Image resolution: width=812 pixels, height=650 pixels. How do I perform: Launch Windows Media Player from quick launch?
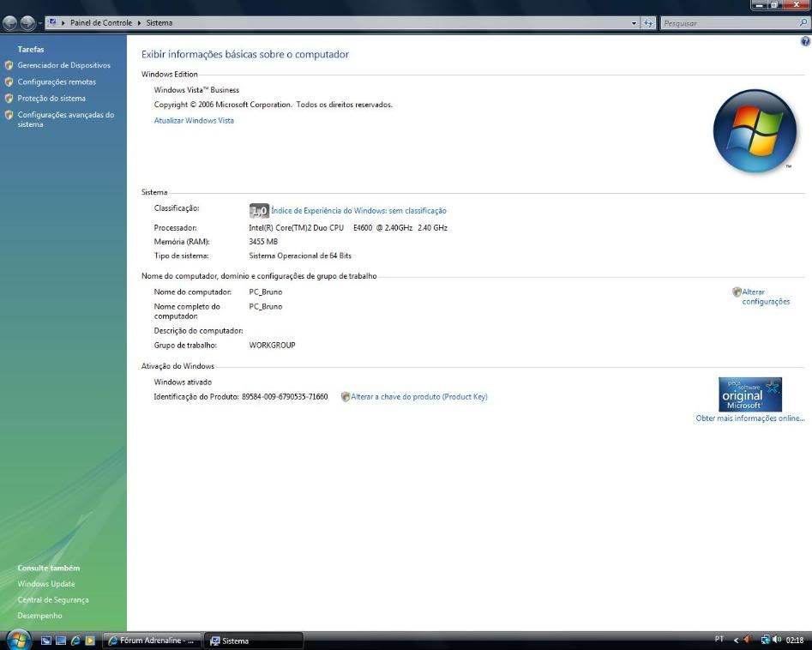coord(89,641)
